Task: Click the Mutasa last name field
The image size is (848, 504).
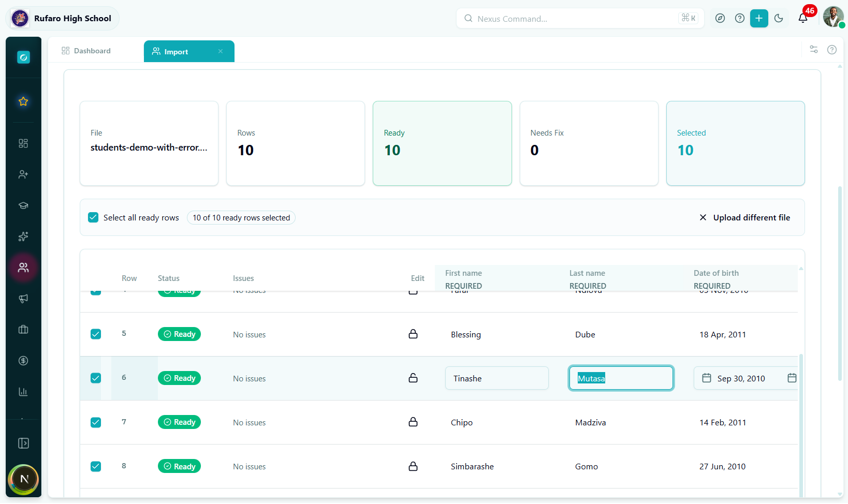Action: pyautogui.click(x=621, y=378)
